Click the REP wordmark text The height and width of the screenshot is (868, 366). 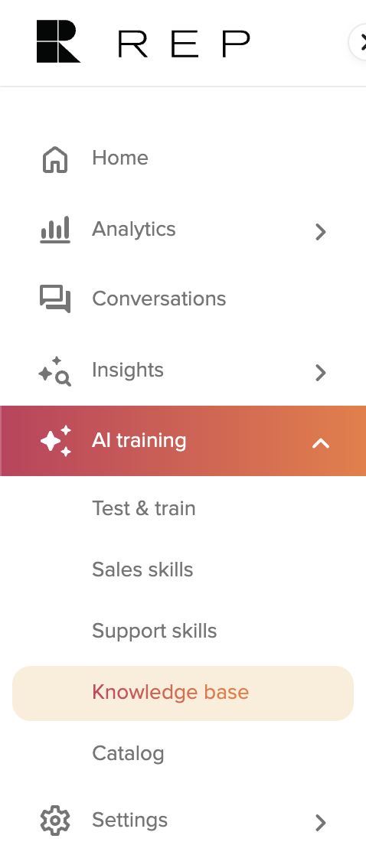(184, 44)
